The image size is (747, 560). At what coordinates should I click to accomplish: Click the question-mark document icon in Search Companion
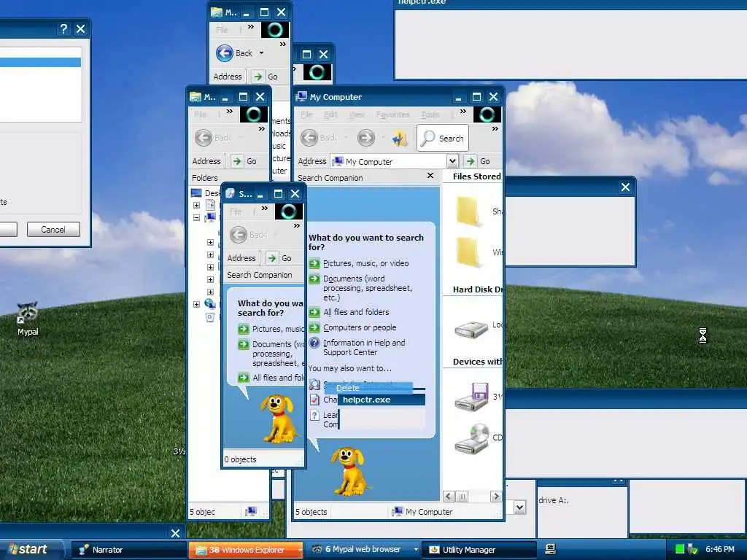pos(314,415)
